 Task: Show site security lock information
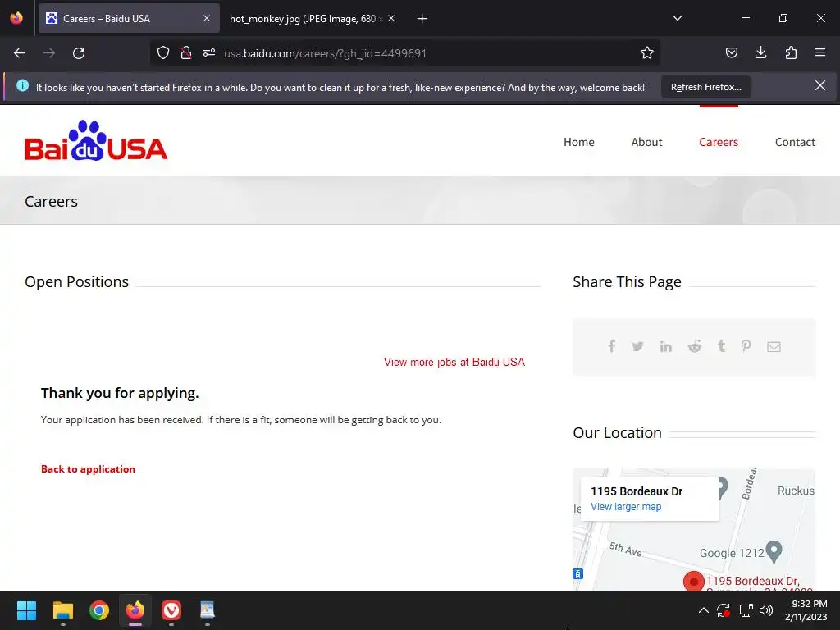186,53
